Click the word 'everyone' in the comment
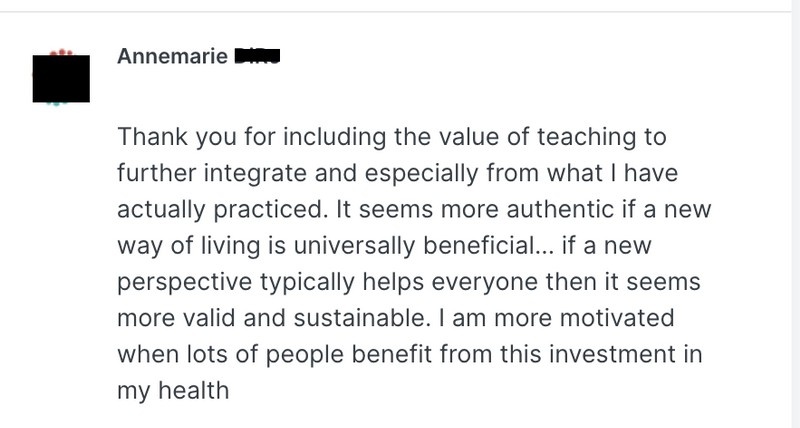This screenshot has width=800, height=428. point(484,282)
